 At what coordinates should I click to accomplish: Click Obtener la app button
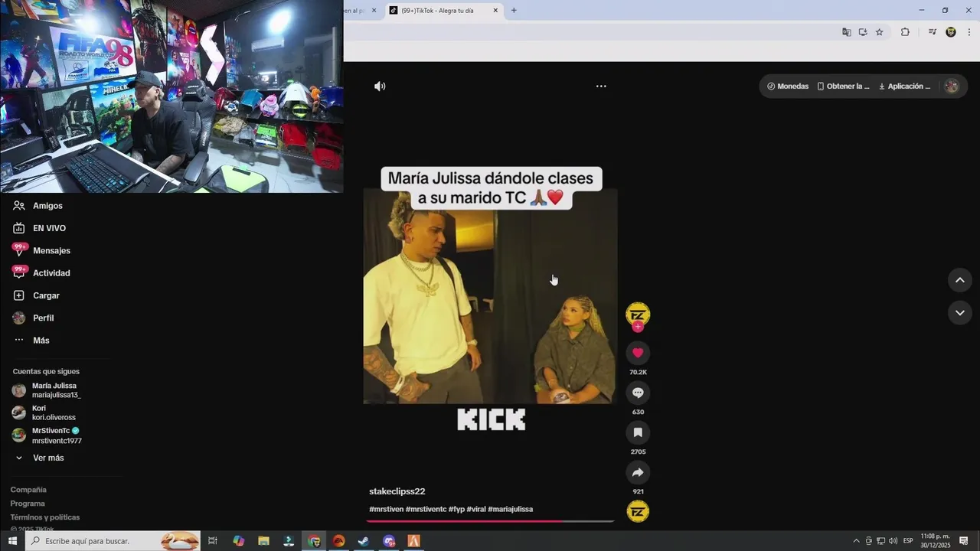click(x=844, y=86)
